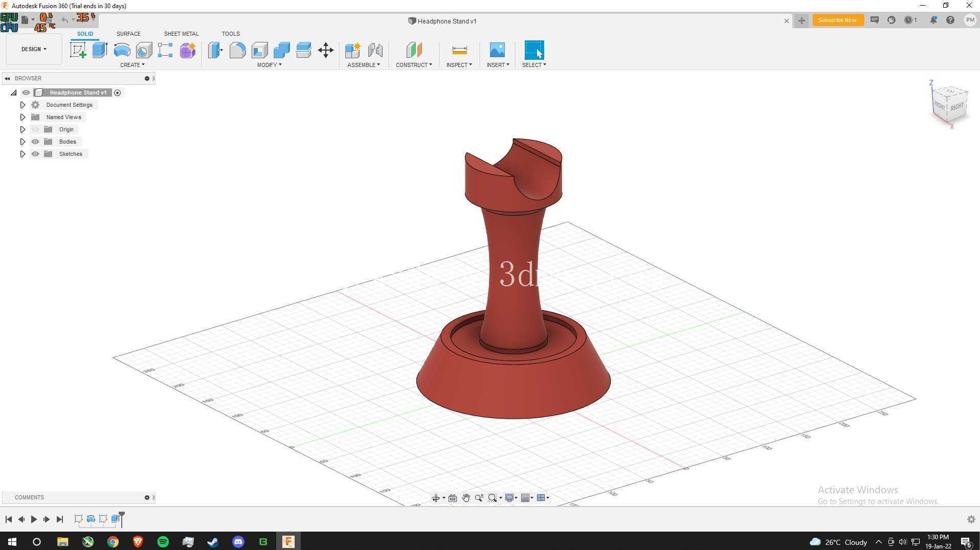This screenshot has width=980, height=550.
Task: Open Grid and Snaps dropdown
Action: pyautogui.click(x=527, y=498)
